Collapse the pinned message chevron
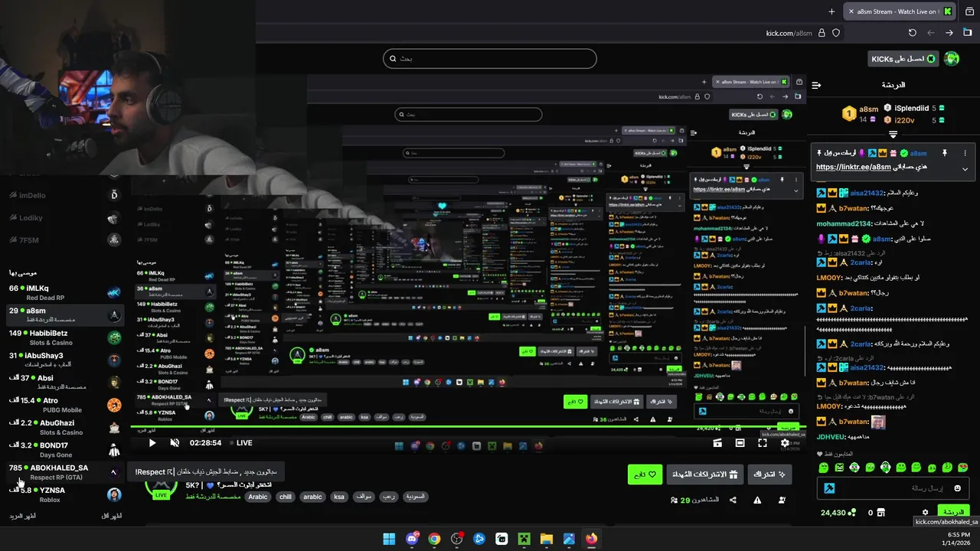 click(965, 169)
